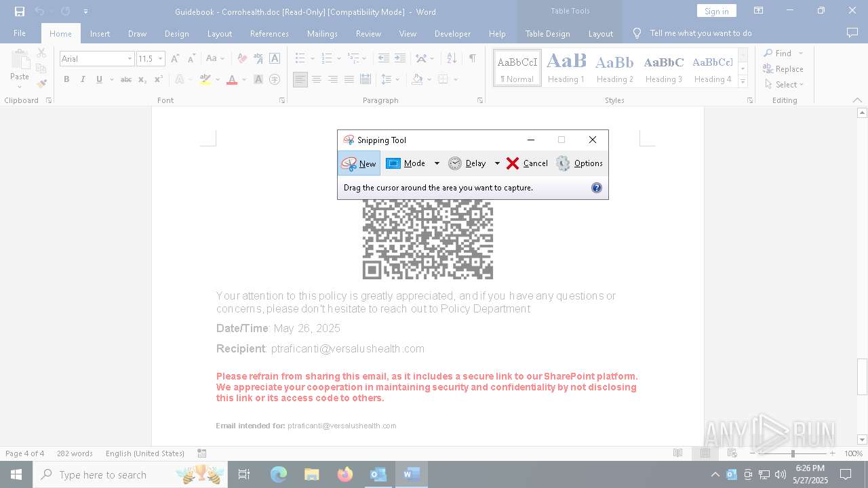Switch to the Review tab

368,33
